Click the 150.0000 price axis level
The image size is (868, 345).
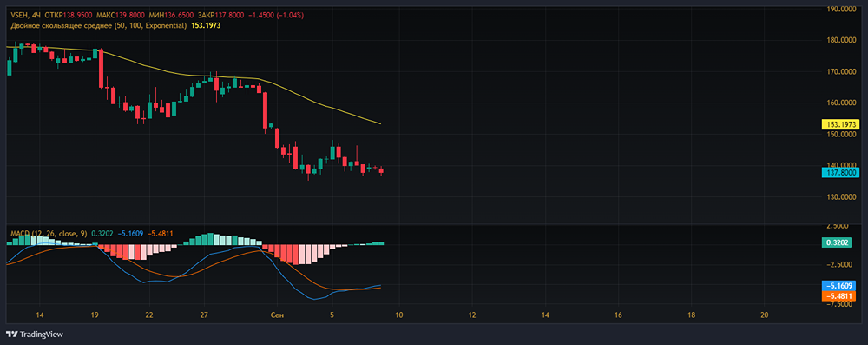tap(841, 134)
